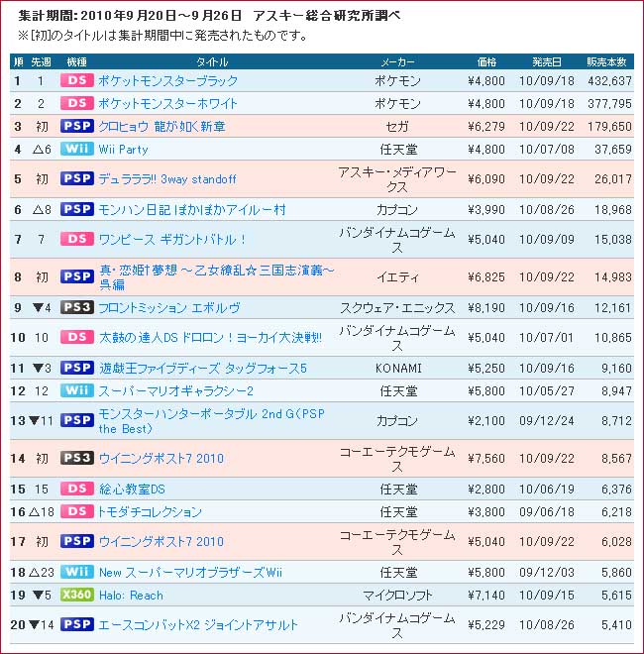
Task: Select sales figure 179,650
Action: click(x=609, y=127)
